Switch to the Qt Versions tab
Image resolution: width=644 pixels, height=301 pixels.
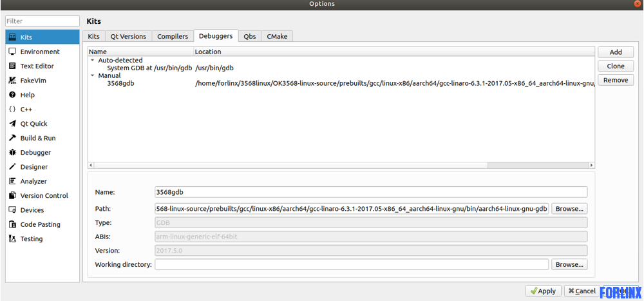coord(128,37)
